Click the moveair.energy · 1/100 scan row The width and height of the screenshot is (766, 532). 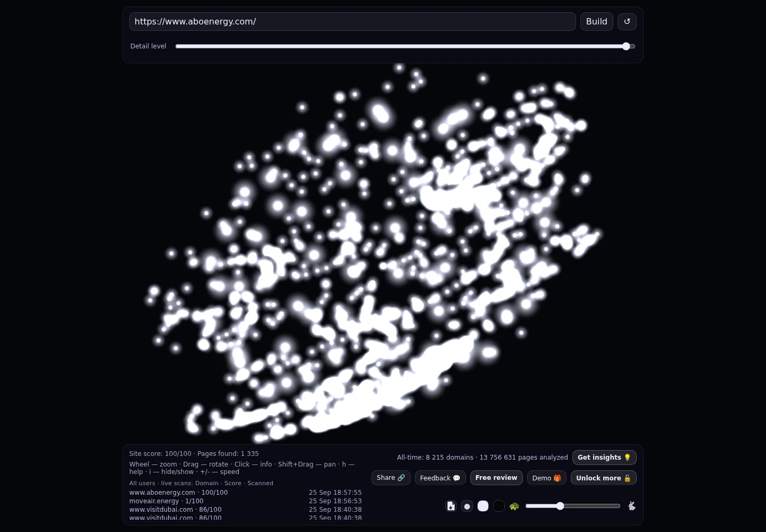246,501
